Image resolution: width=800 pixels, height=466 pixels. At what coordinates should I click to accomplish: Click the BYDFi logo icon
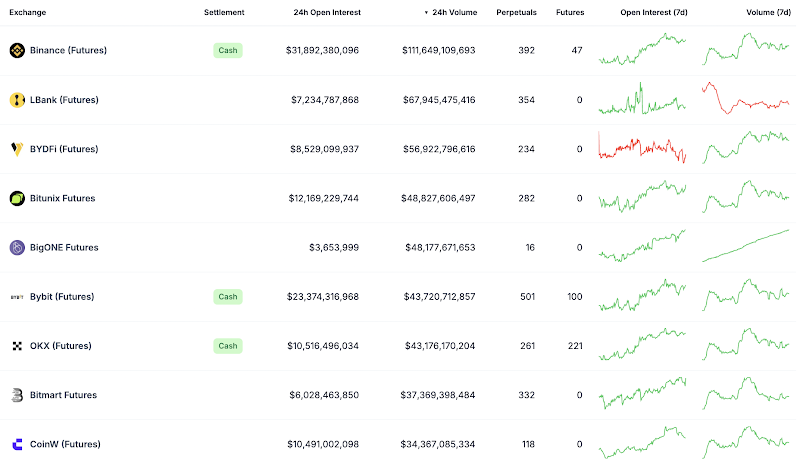[17, 149]
